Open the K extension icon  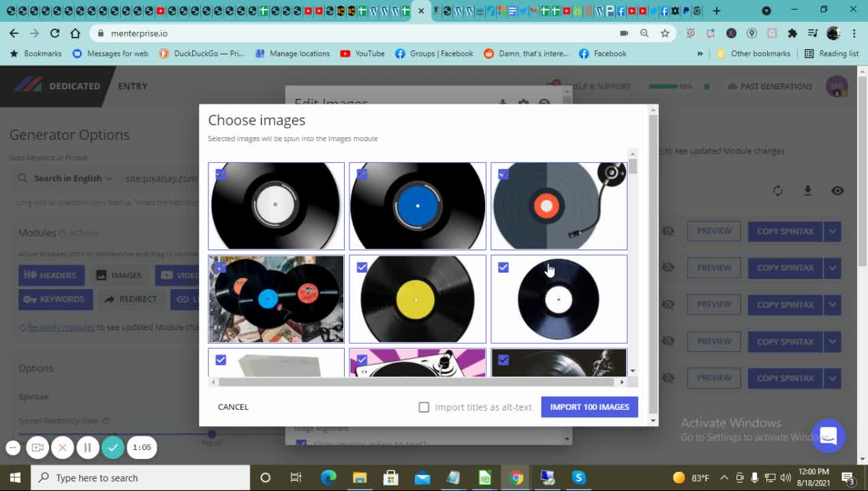coord(731,33)
